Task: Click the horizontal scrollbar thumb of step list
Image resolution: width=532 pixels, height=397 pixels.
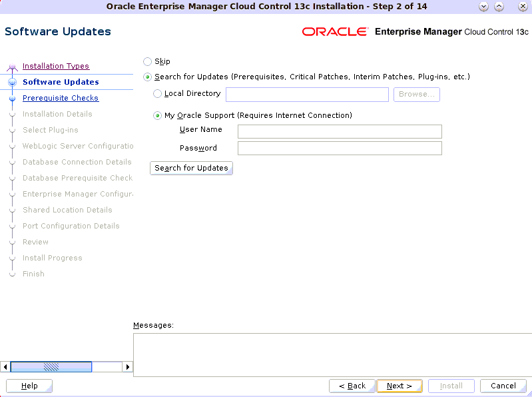Action: (51, 367)
